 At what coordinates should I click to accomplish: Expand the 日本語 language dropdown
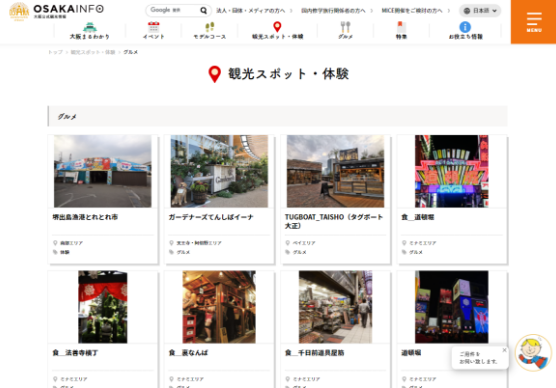tap(480, 11)
